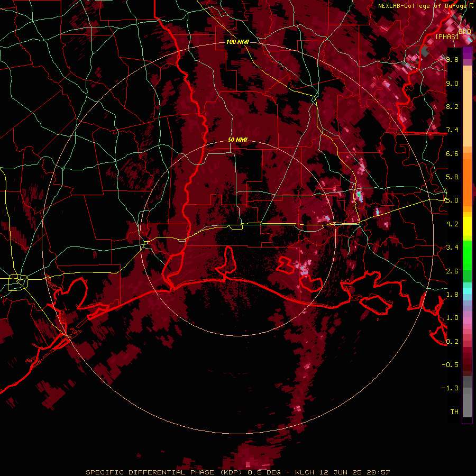Click the 1.0 value on the color scale

[452, 318]
